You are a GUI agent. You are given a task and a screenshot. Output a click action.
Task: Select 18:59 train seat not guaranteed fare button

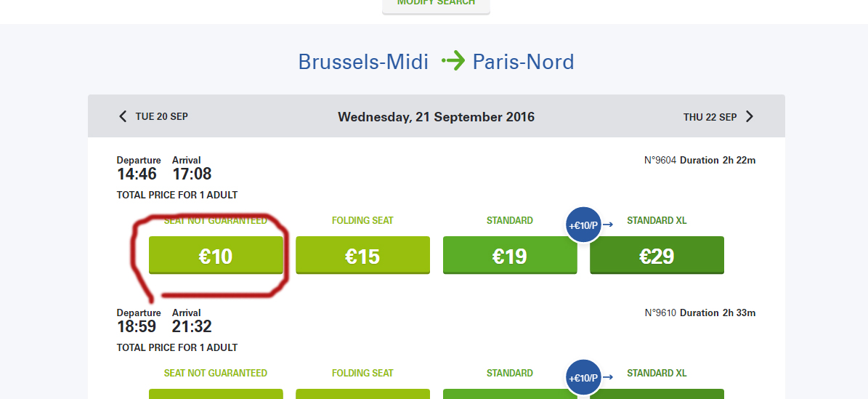(x=216, y=394)
